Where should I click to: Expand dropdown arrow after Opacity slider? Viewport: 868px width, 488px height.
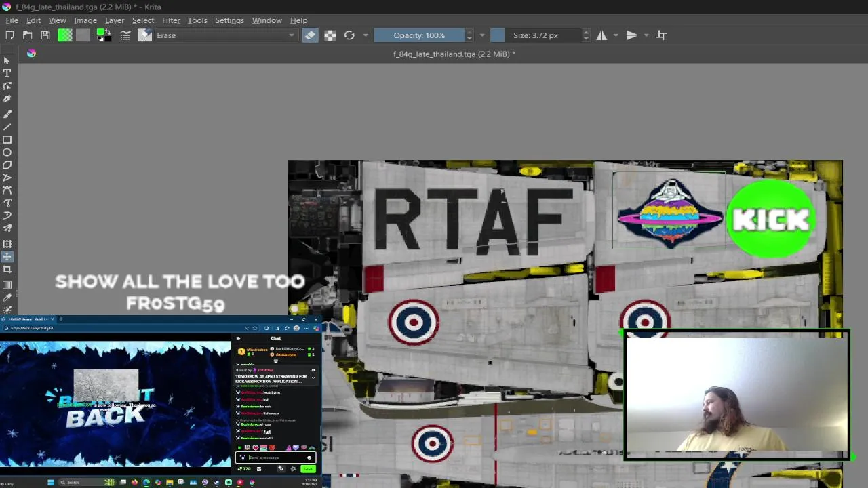(x=482, y=35)
